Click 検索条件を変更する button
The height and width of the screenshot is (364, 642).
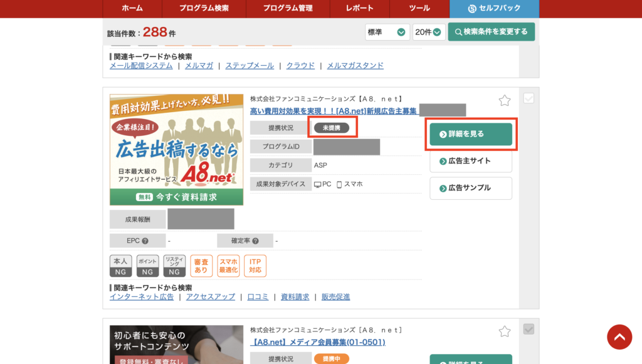click(492, 32)
